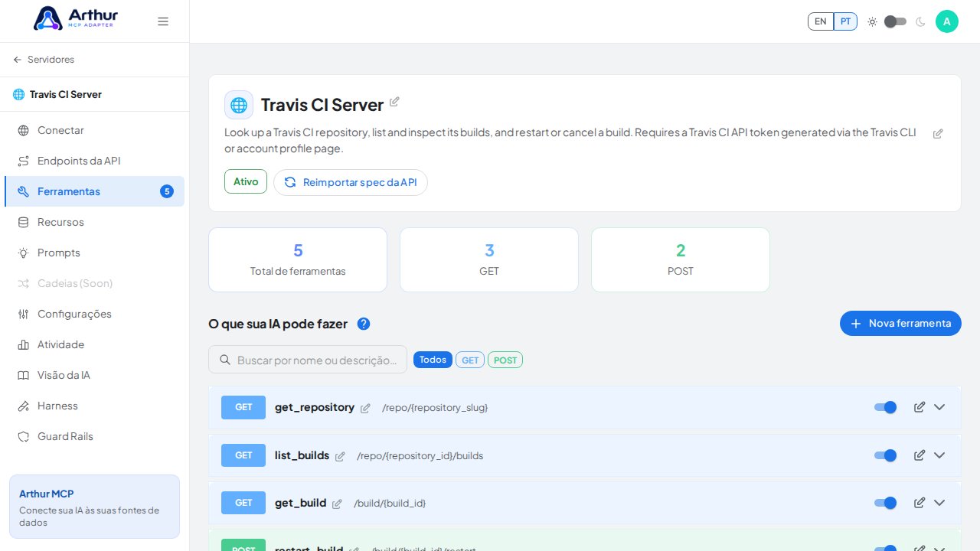Open Endpoints da API via its icon

(x=24, y=161)
